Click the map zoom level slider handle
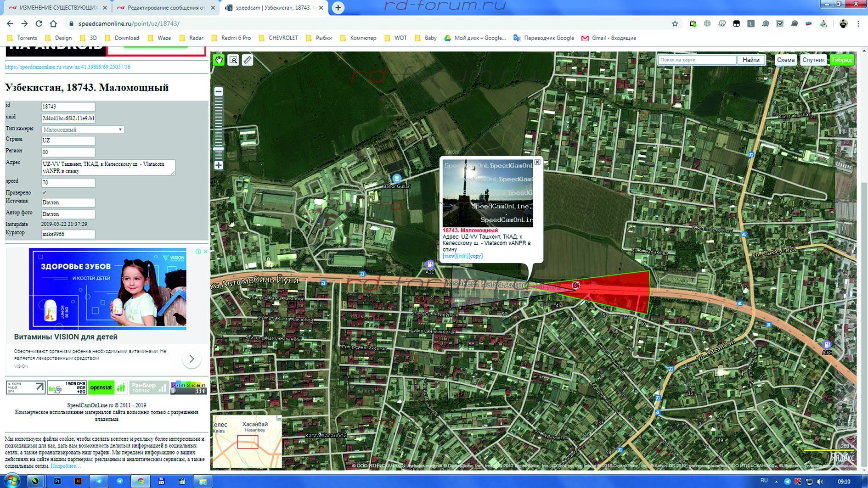 point(219,149)
